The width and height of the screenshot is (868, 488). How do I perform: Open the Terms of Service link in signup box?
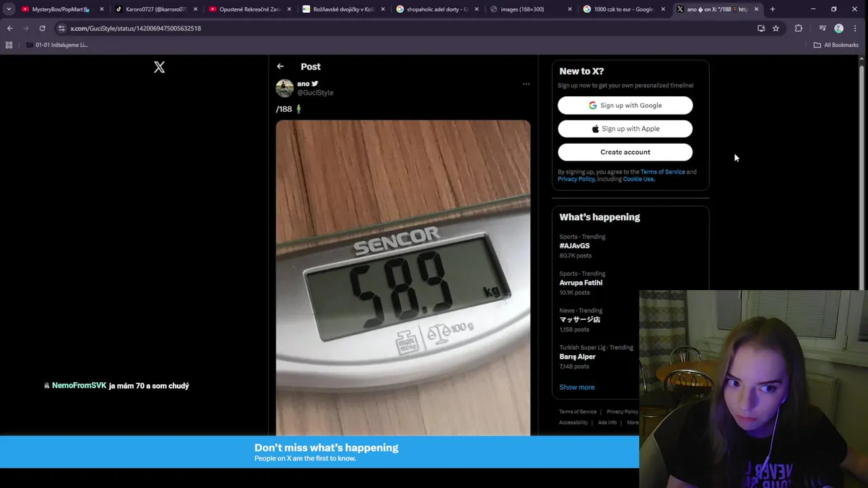click(x=663, y=171)
